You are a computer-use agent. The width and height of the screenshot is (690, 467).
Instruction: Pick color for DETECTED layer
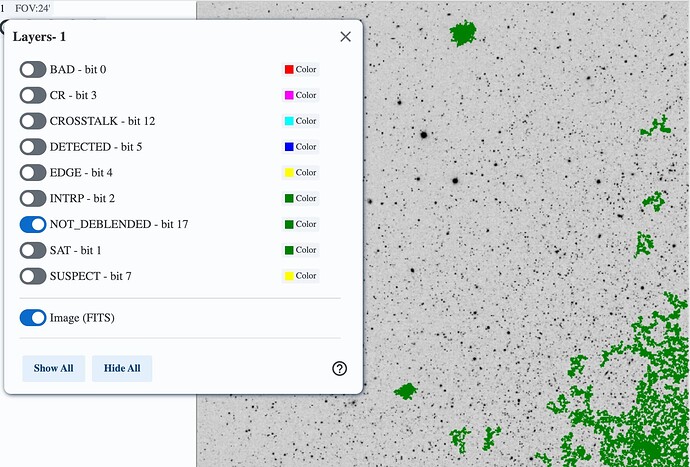pos(301,147)
